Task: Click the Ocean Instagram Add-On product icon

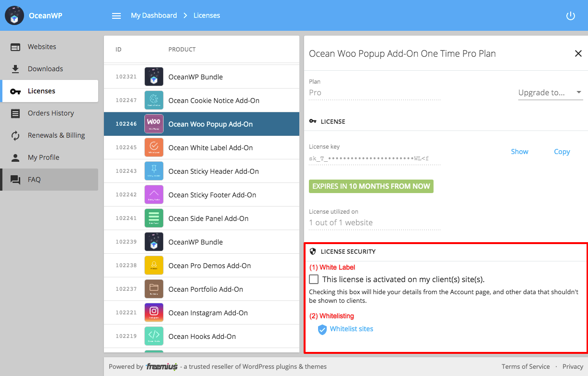Action: 154,312
